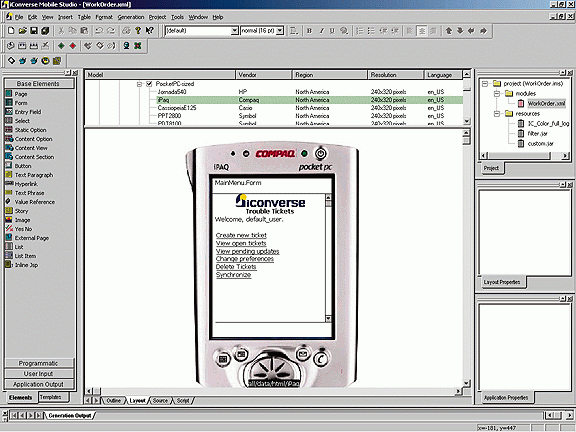Save the project with the floppy disk icon
576x432 pixels.
(34, 30)
